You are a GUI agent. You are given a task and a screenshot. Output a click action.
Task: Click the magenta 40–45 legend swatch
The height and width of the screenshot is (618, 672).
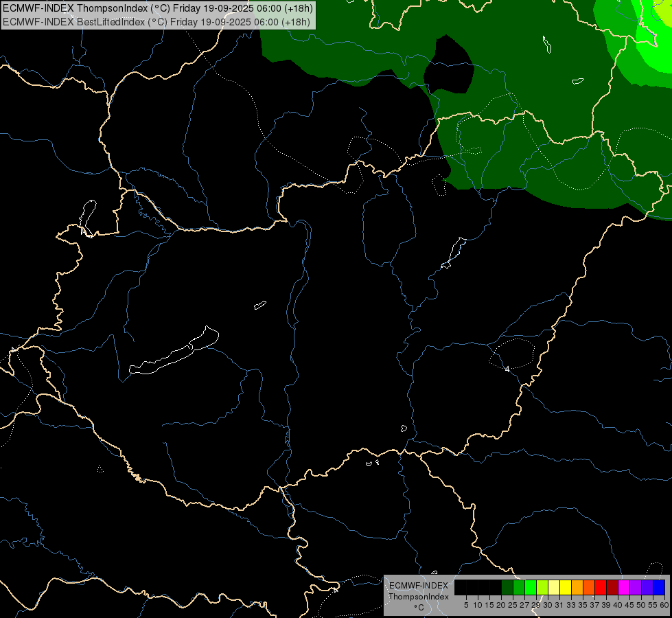pyautogui.click(x=624, y=588)
